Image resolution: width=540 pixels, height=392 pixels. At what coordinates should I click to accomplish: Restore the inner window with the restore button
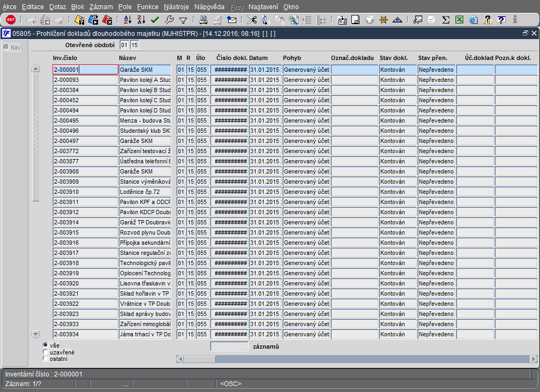coord(525,33)
